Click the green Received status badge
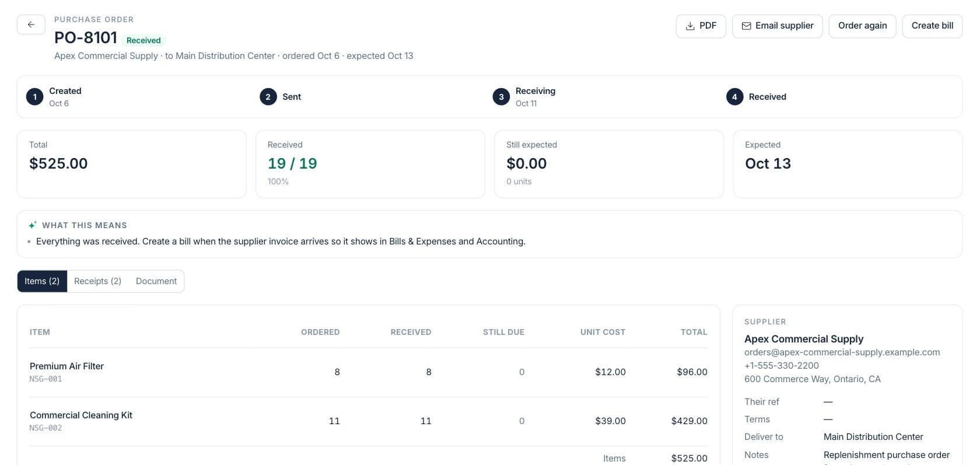Viewport: 980px width, 465px height. [x=143, y=40]
